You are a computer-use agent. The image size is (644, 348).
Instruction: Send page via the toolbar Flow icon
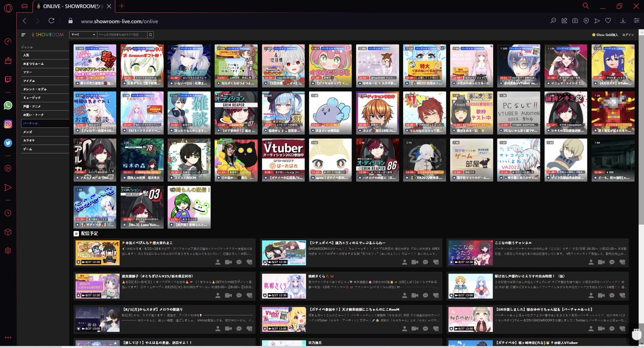[597, 20]
